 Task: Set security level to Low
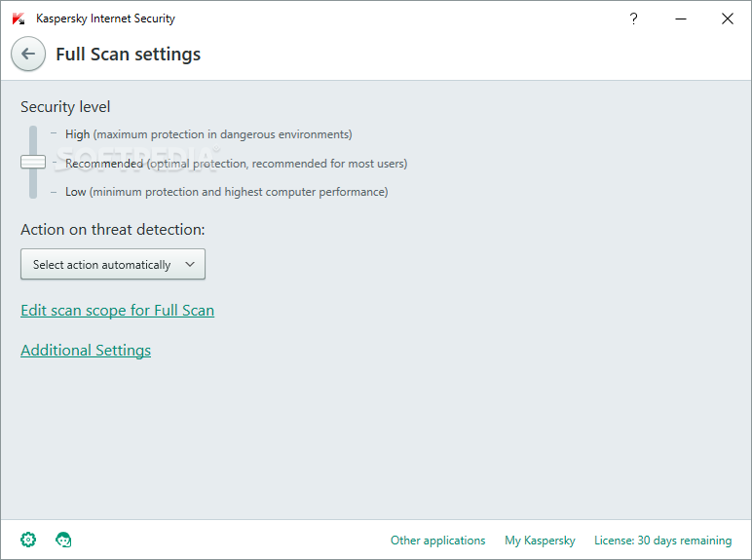(x=226, y=192)
